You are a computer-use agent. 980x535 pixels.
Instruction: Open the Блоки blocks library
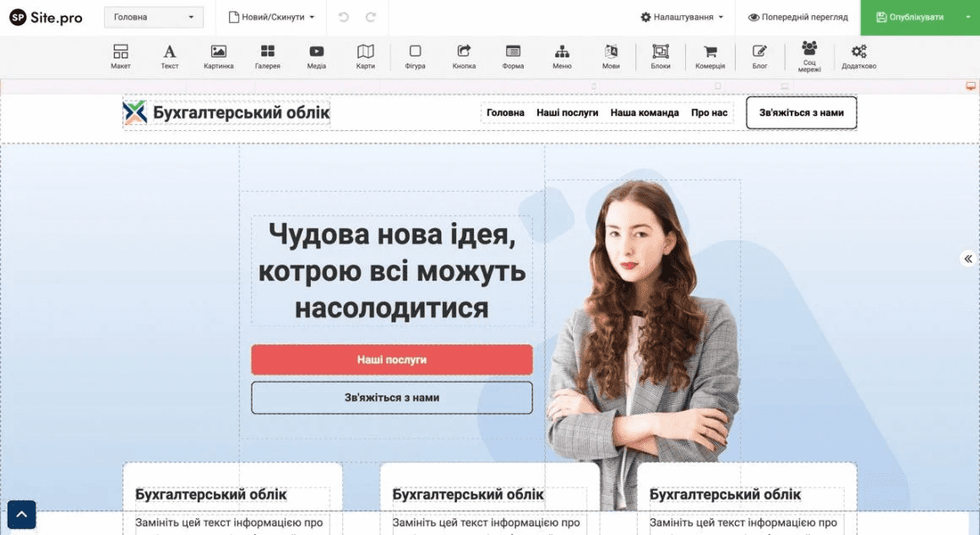(661, 57)
